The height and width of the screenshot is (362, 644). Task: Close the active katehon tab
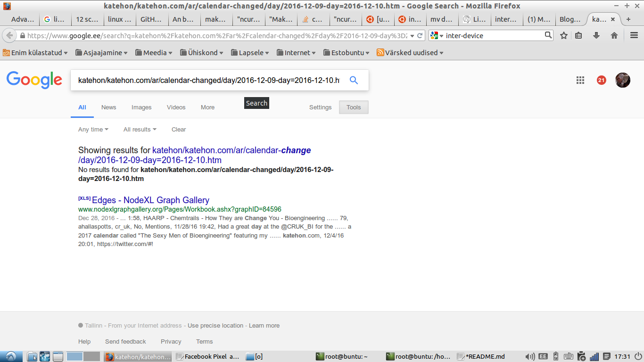[613, 19]
